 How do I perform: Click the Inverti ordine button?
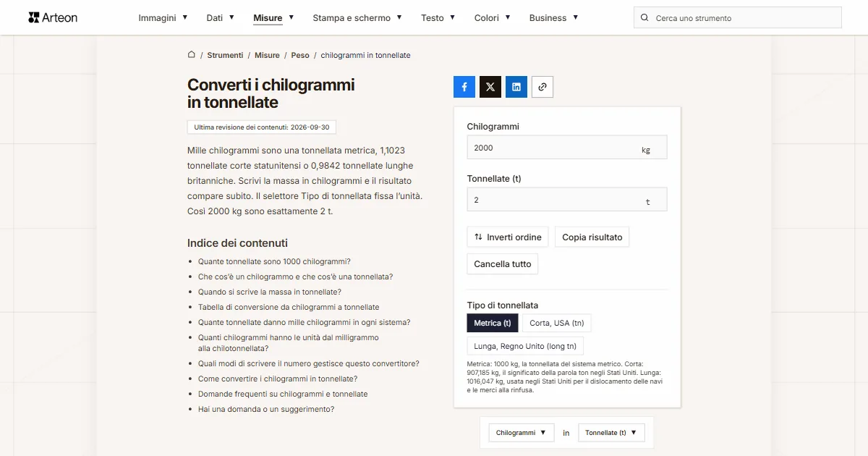click(508, 237)
